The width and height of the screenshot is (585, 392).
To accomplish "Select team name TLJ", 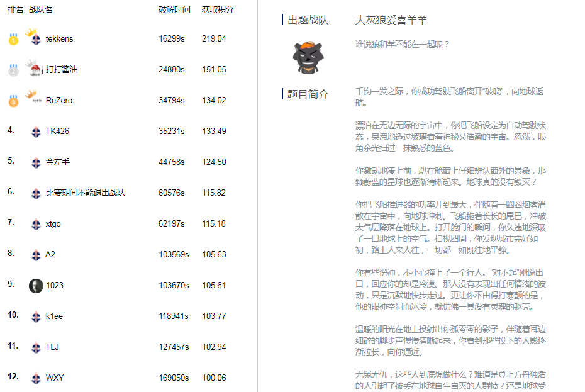I will pyautogui.click(x=52, y=347).
